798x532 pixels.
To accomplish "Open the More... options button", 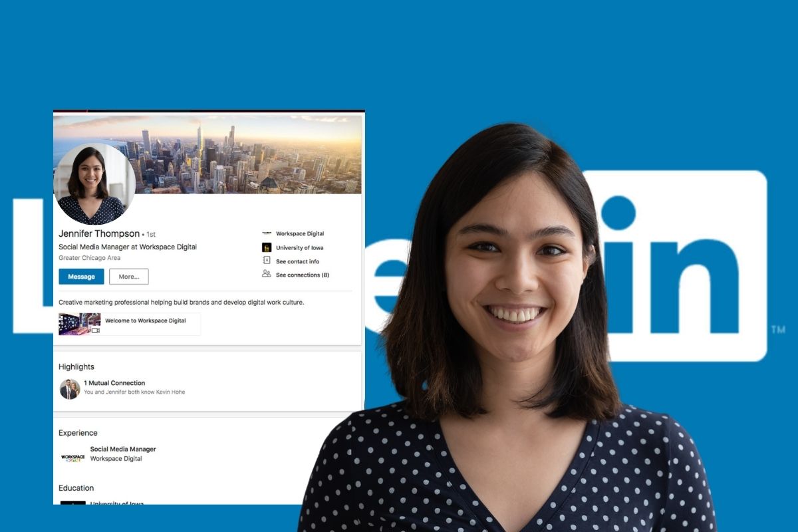I will coord(129,277).
